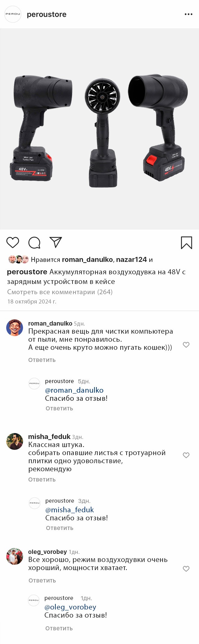
Task: Save post with the bookmark icon
Action: (x=187, y=243)
